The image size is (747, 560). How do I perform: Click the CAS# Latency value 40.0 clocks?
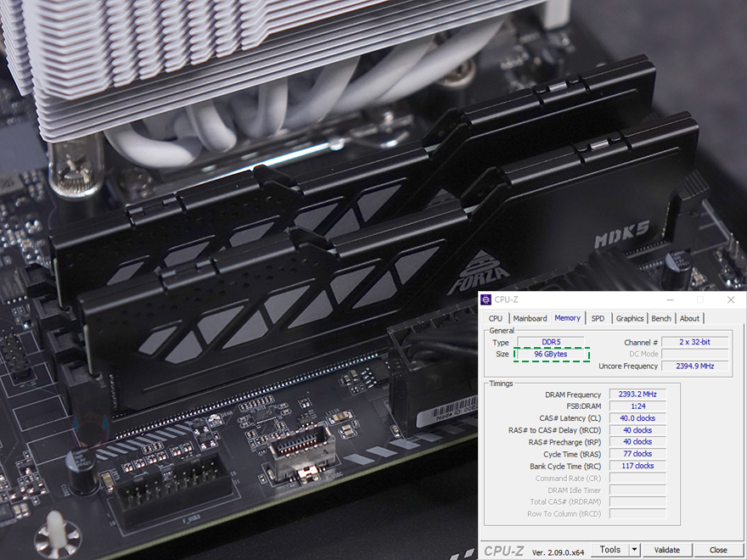(637, 418)
